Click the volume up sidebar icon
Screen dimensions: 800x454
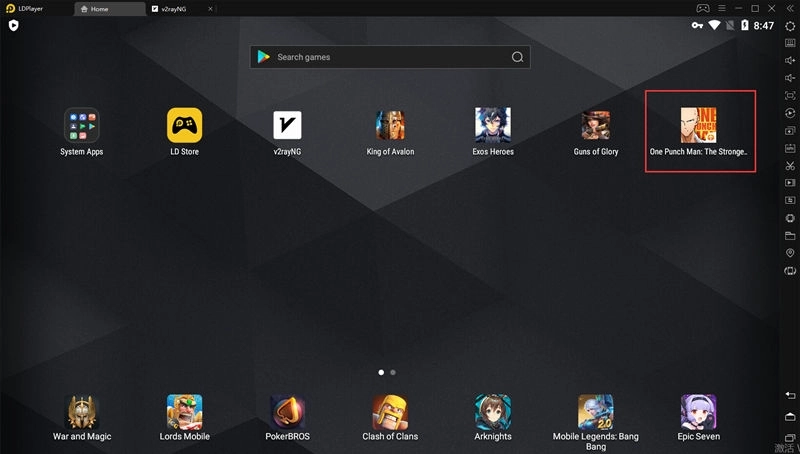790,60
